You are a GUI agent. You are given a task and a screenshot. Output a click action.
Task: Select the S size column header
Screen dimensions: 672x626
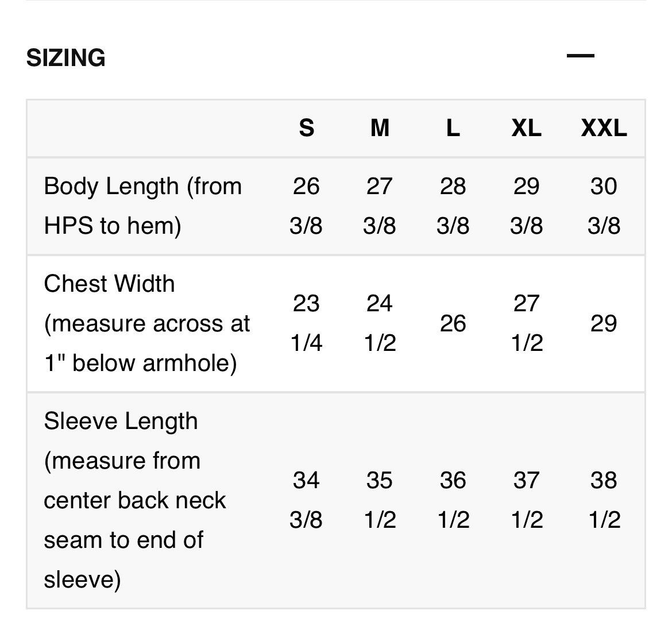[307, 127]
